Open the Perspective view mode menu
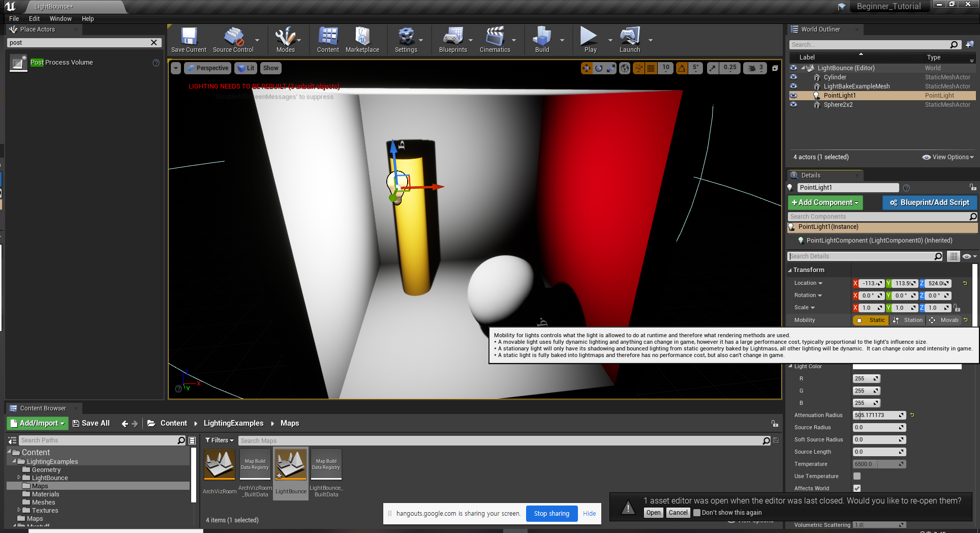980x533 pixels. 207,68
